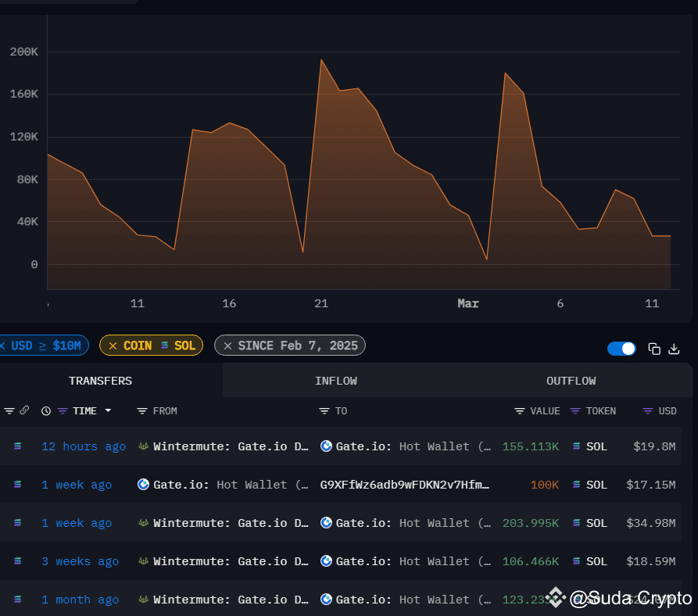This screenshot has height=616, width=698.
Task: Click the 12 hours ago transaction link
Action: tap(83, 446)
